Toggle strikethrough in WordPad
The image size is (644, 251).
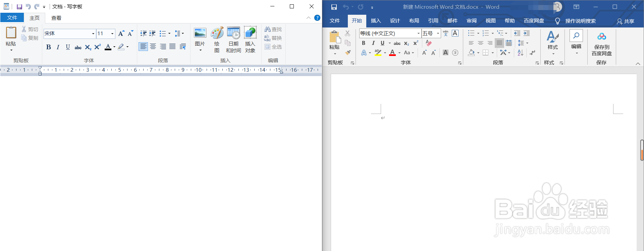(x=78, y=47)
